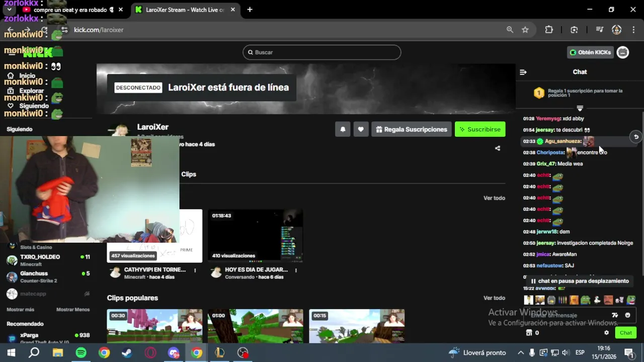Select the Pepe frog emote in quick bar

(586, 300)
